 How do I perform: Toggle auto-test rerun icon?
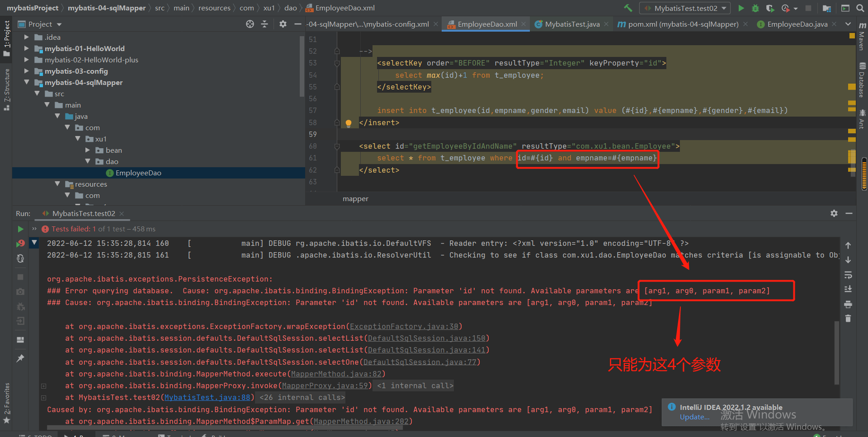pos(20,258)
